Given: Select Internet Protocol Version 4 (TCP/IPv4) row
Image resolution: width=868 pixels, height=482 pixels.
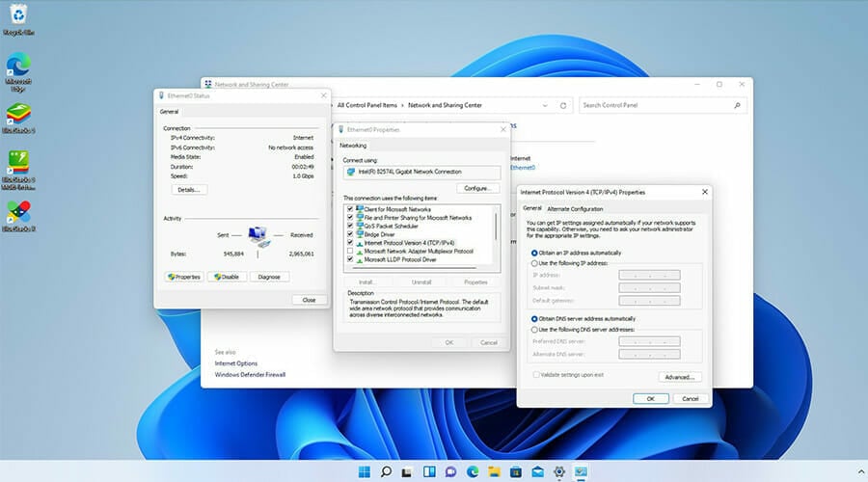Looking at the screenshot, I should click(x=409, y=242).
